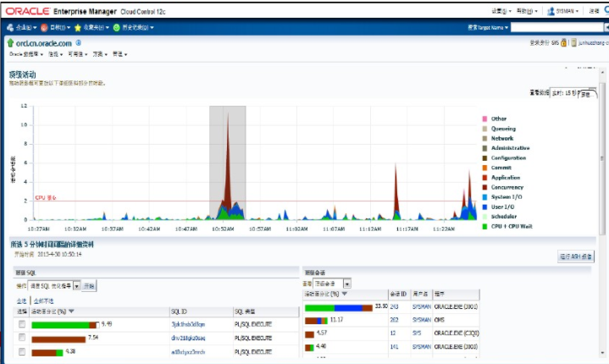Open session ID 141 link
The width and height of the screenshot is (609, 364).
pyautogui.click(x=394, y=347)
